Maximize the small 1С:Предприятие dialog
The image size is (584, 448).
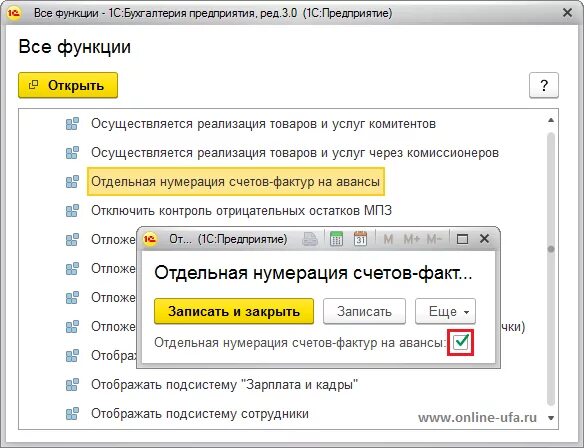click(462, 239)
